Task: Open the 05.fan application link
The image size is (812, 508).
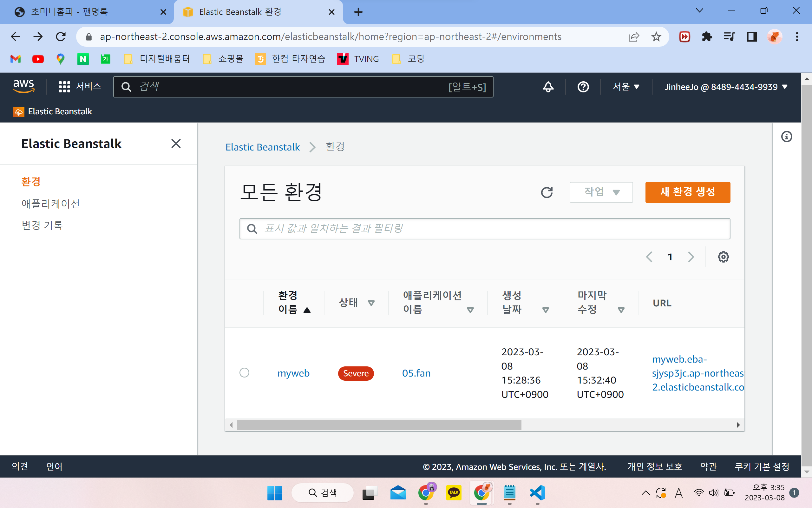Action: (416, 373)
